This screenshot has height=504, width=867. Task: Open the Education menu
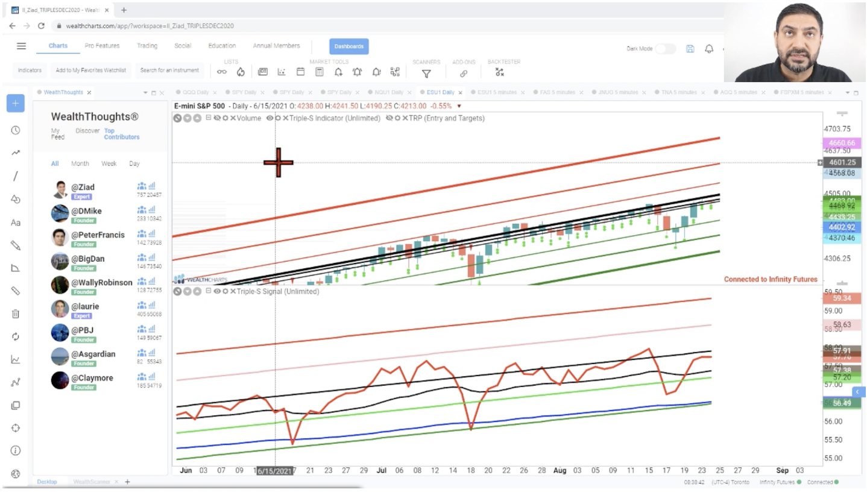coord(222,46)
